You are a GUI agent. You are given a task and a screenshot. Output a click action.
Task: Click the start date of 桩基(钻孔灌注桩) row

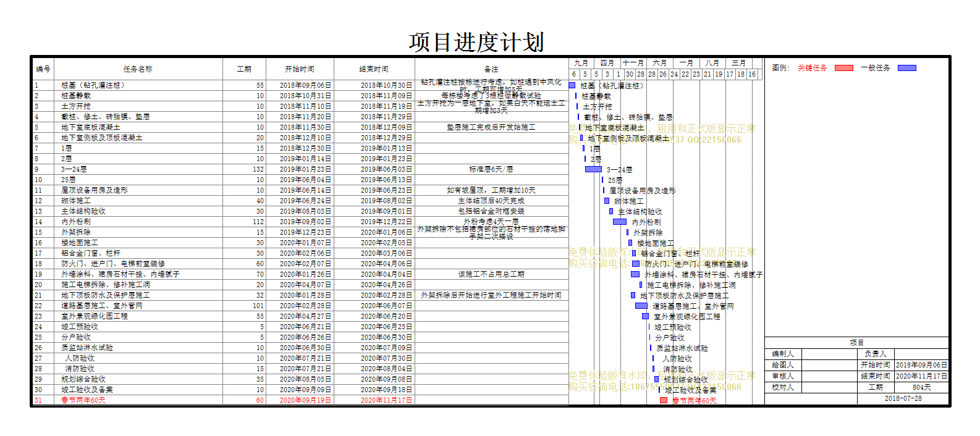[x=305, y=85]
